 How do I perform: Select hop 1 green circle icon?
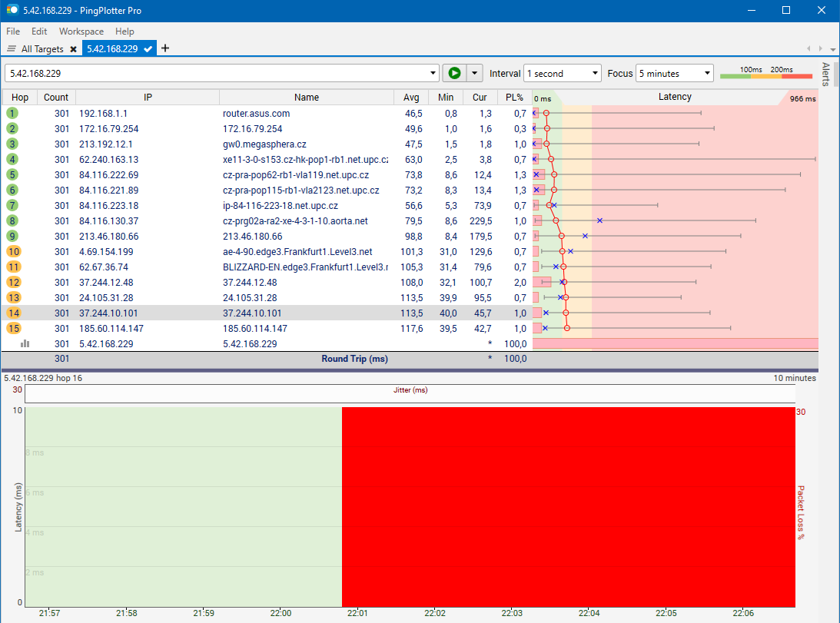click(x=12, y=113)
